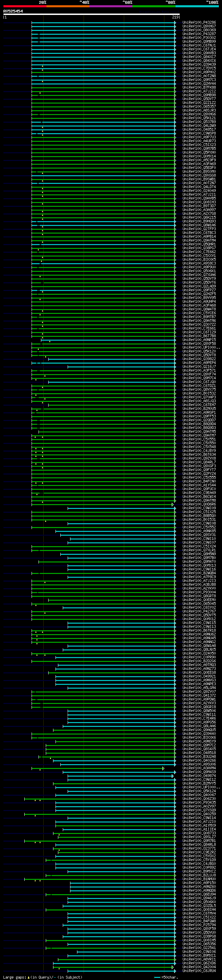The image size is (222, 980).
Task: Select hit label UniRef100_C7DYC5
Action: click(x=199, y=68)
